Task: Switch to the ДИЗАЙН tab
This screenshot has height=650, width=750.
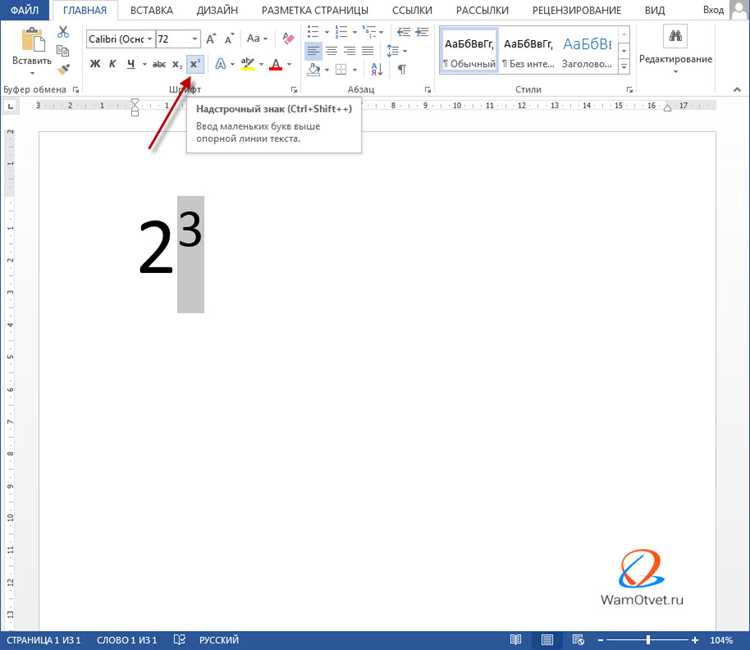Action: point(217,10)
